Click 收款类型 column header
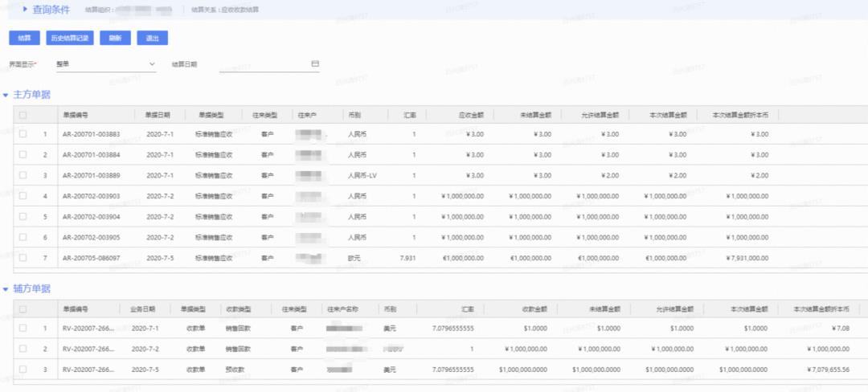This screenshot has height=392, width=868. pyautogui.click(x=238, y=309)
